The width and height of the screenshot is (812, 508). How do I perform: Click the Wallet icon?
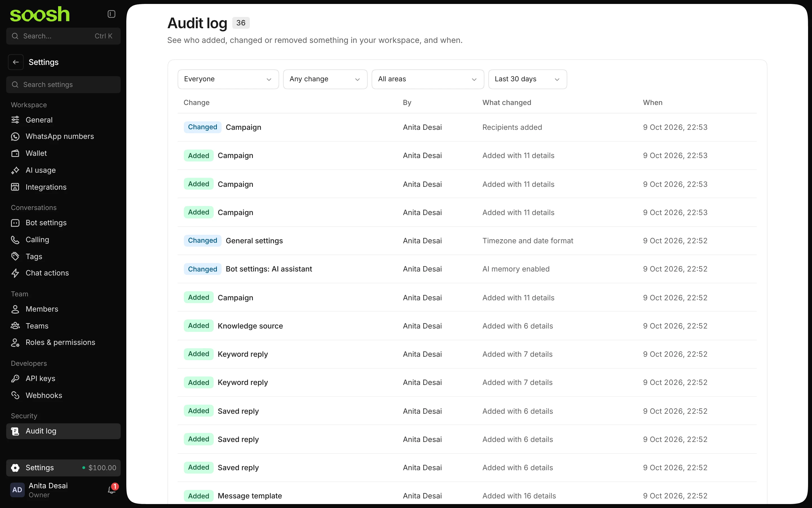pos(15,153)
